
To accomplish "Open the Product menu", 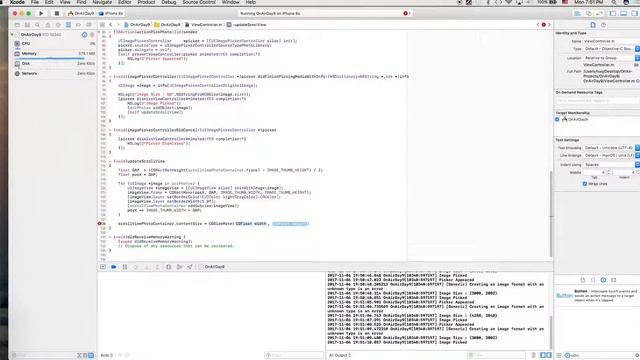I will pyautogui.click(x=146, y=2).
